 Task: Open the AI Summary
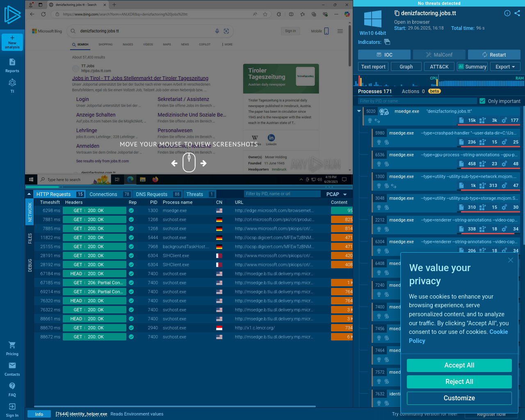pos(472,66)
